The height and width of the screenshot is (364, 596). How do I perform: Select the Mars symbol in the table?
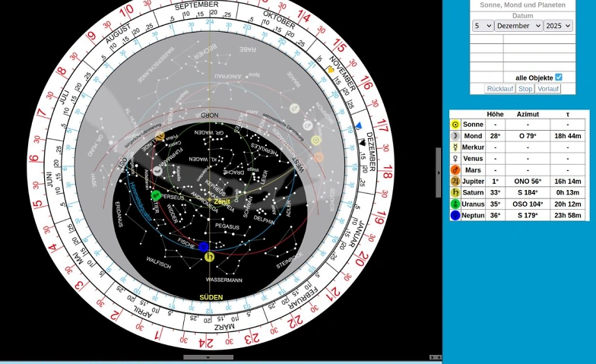pyautogui.click(x=455, y=170)
